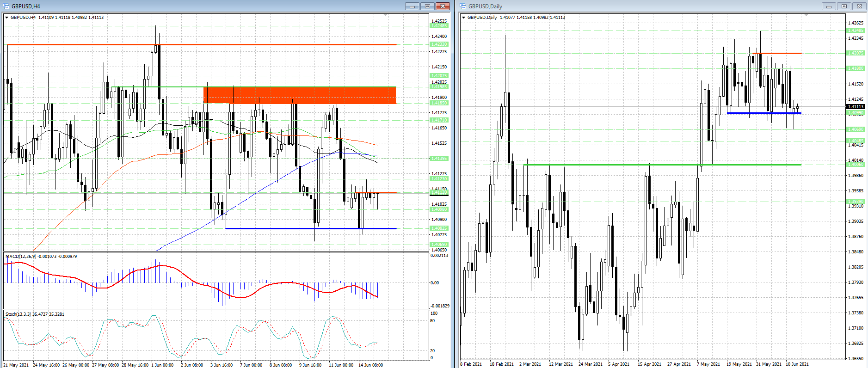
Task: Select the blue horizontal support line on H4 chart
Action: coord(311,228)
